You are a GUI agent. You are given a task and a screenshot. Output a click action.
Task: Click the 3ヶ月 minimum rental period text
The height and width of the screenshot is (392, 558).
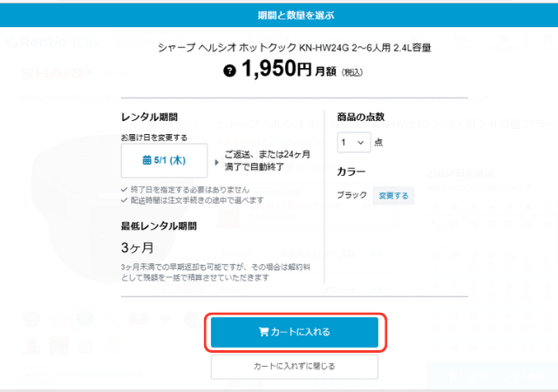point(138,247)
